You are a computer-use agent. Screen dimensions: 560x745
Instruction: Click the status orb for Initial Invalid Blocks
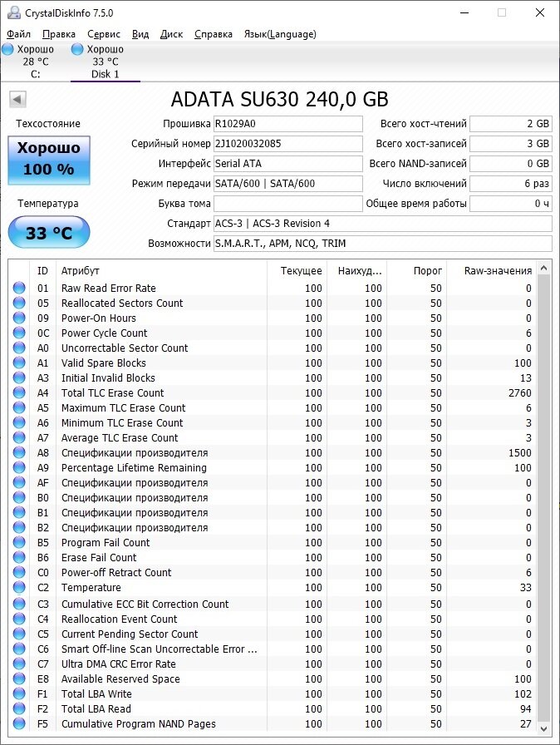click(19, 377)
